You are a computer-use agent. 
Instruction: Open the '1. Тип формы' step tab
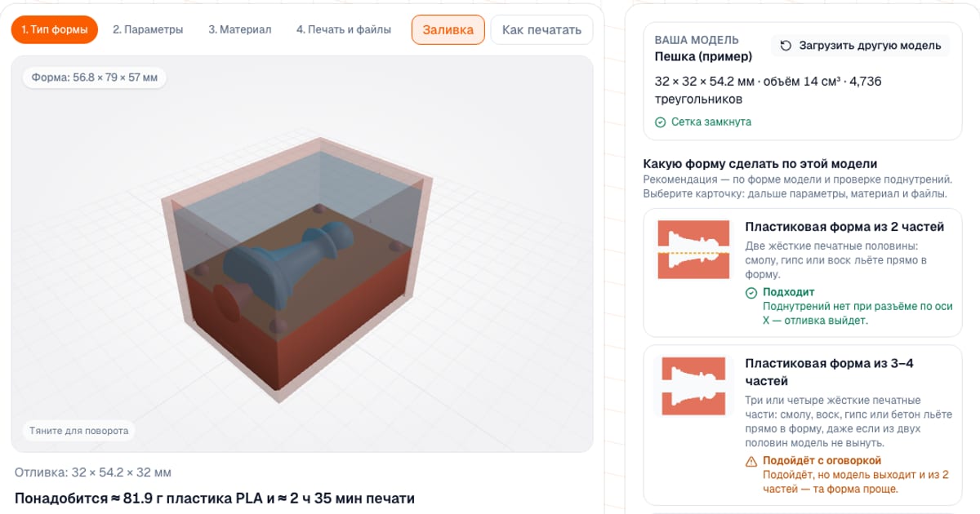55,29
